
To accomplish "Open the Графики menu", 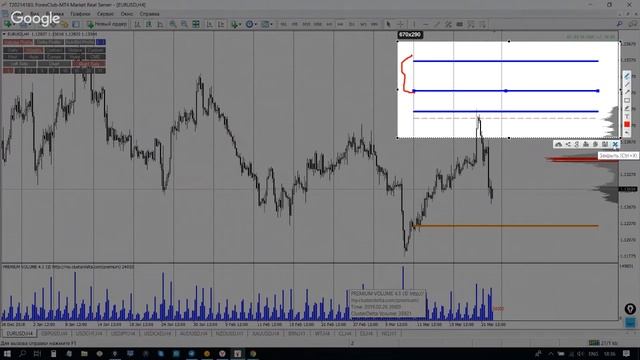I will [x=80, y=14].
